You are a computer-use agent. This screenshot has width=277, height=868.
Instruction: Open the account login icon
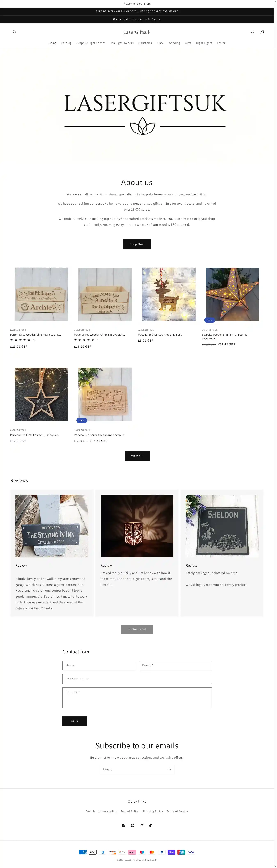[x=252, y=32]
